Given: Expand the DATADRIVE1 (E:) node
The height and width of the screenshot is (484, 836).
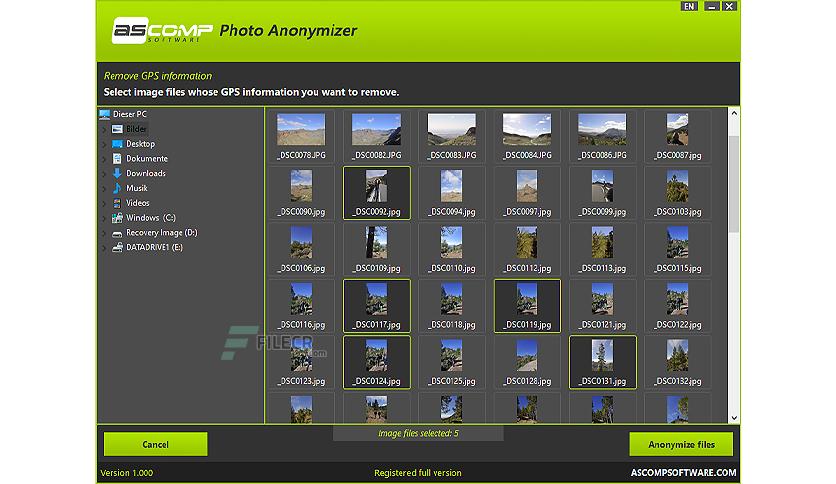Looking at the screenshot, I should (x=104, y=247).
